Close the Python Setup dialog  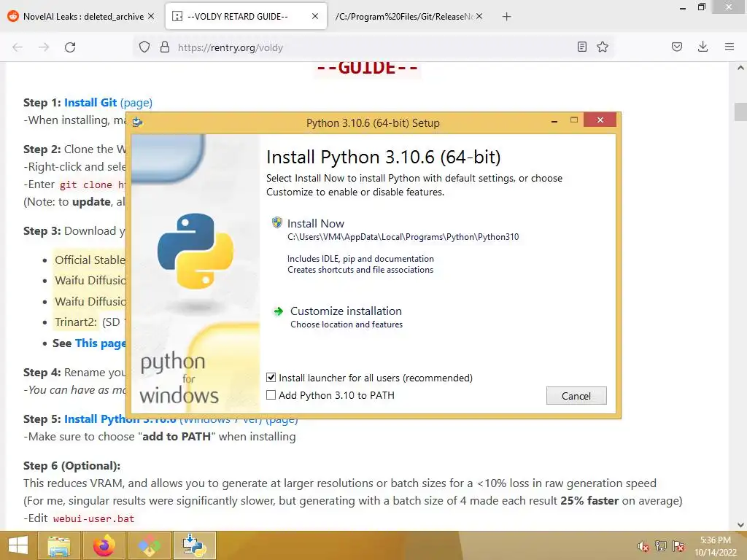pyautogui.click(x=600, y=120)
